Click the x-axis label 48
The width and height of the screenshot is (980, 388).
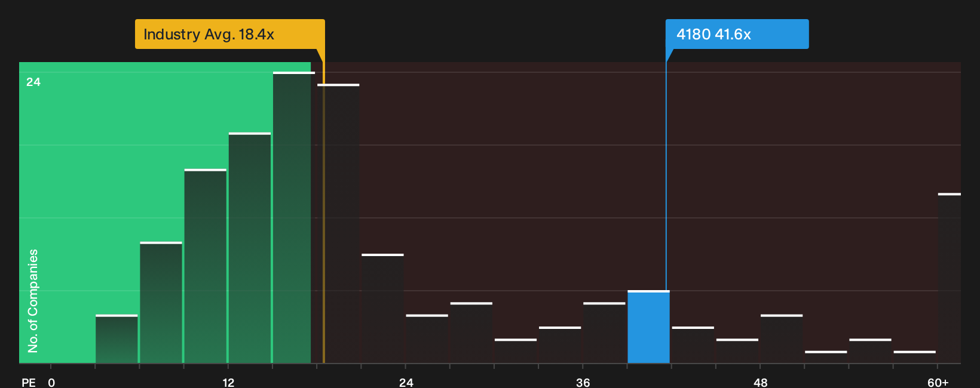coord(760,383)
